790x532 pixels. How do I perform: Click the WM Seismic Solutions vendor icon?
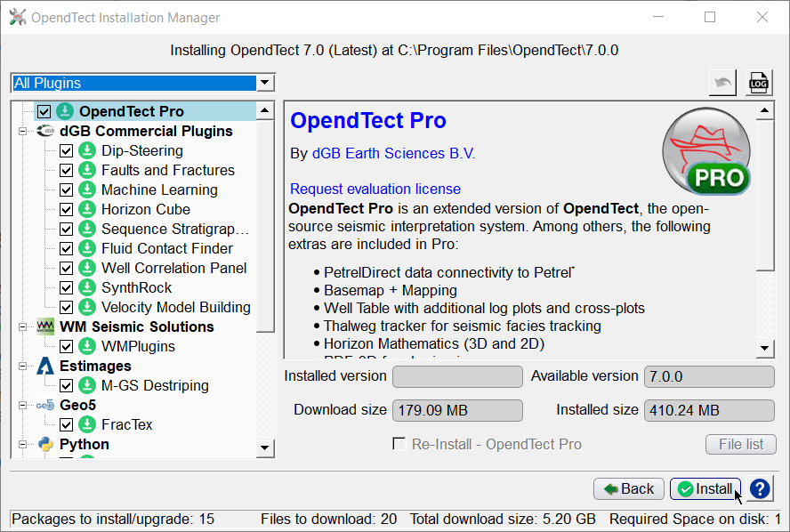click(44, 326)
